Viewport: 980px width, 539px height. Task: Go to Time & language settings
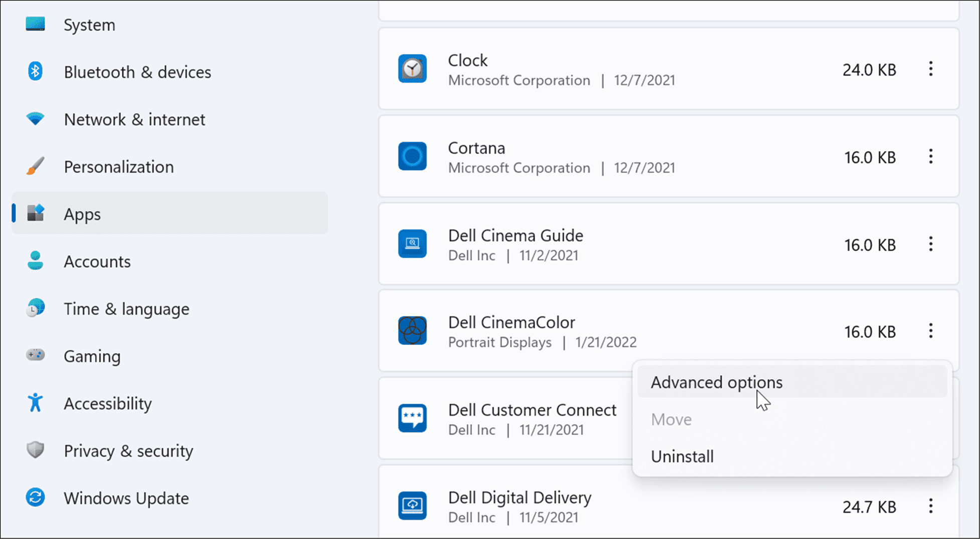pyautogui.click(x=126, y=308)
